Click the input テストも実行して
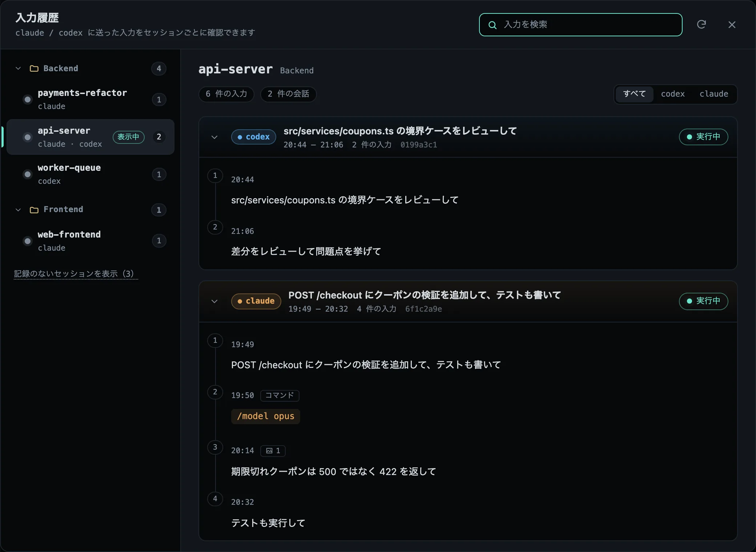 point(268,523)
